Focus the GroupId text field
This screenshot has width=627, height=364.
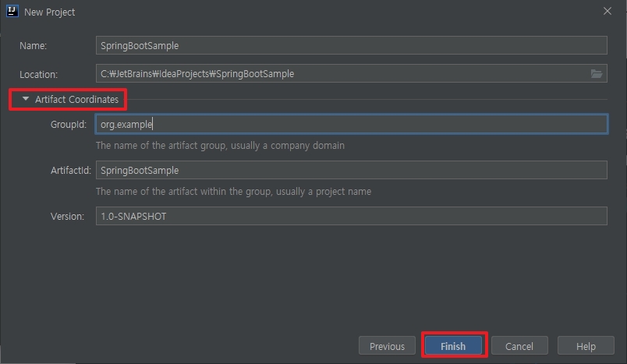(x=352, y=124)
